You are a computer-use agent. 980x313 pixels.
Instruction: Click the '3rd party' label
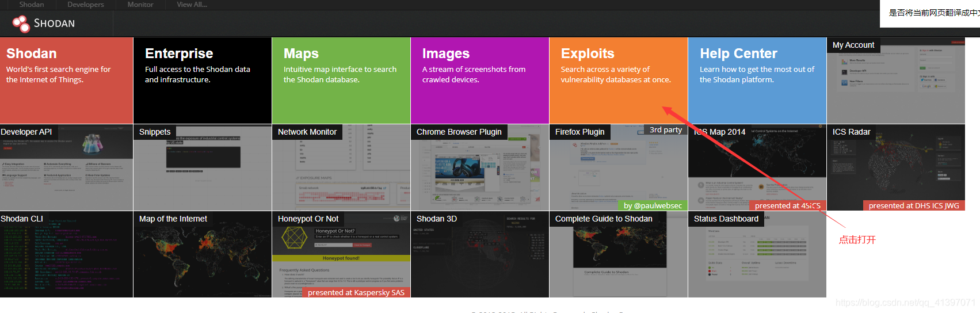click(665, 130)
